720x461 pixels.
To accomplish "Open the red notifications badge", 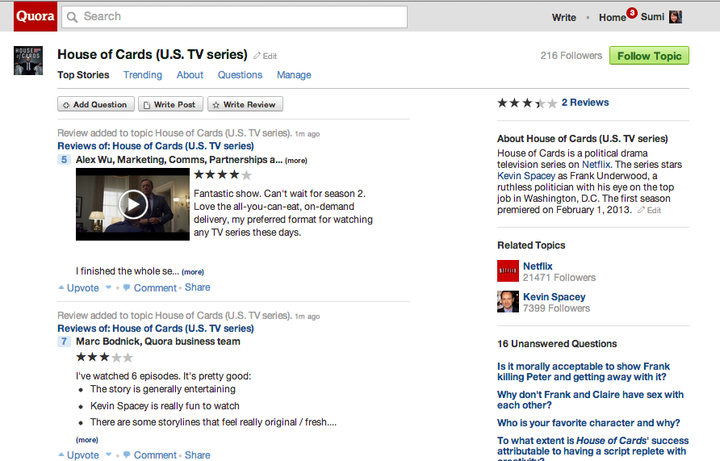I will point(632,13).
